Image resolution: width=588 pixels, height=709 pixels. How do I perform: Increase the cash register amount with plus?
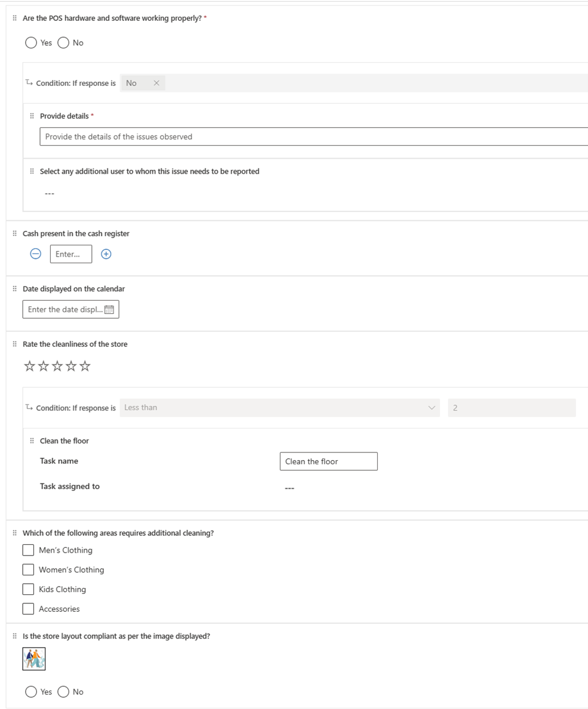(x=106, y=254)
